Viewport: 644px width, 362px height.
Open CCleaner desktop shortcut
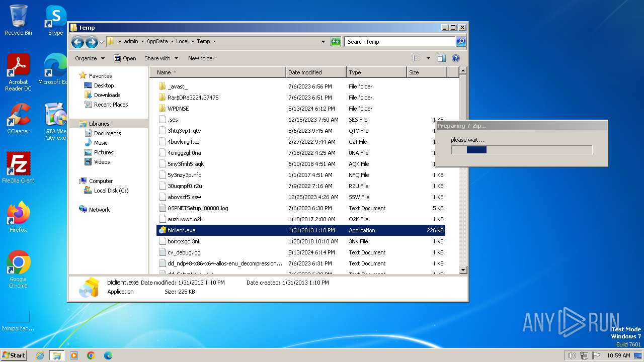(18, 119)
